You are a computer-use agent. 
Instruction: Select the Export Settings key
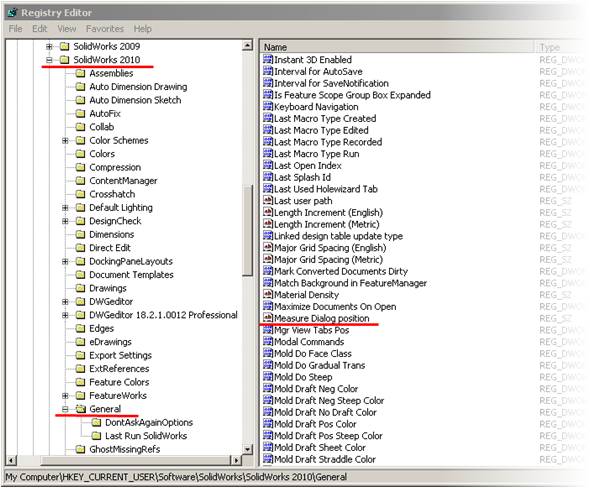pyautogui.click(x=120, y=356)
